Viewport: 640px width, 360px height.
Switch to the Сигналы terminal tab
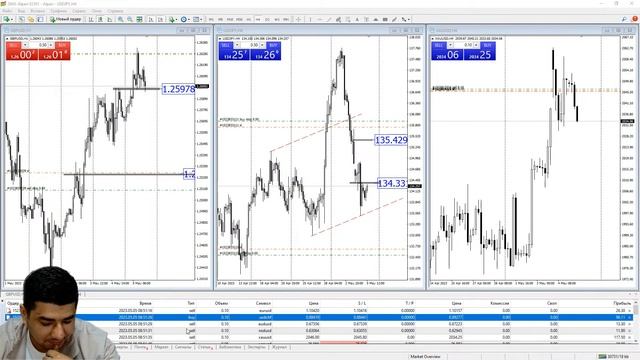pos(183,347)
